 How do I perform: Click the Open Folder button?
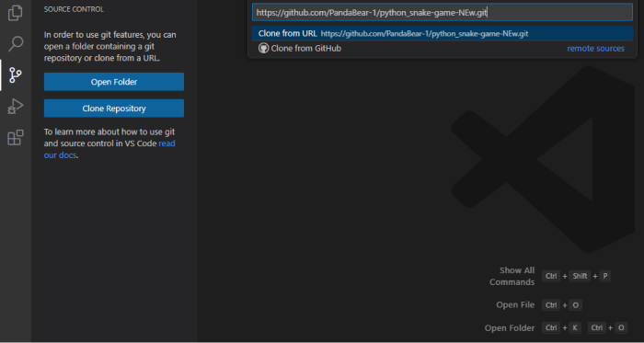pos(114,82)
